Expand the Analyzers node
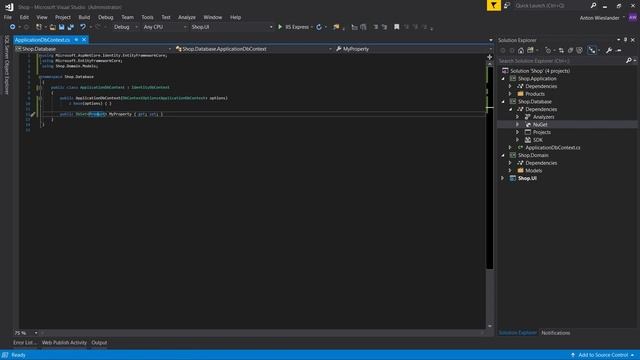This screenshot has width=640, height=360. point(518,117)
